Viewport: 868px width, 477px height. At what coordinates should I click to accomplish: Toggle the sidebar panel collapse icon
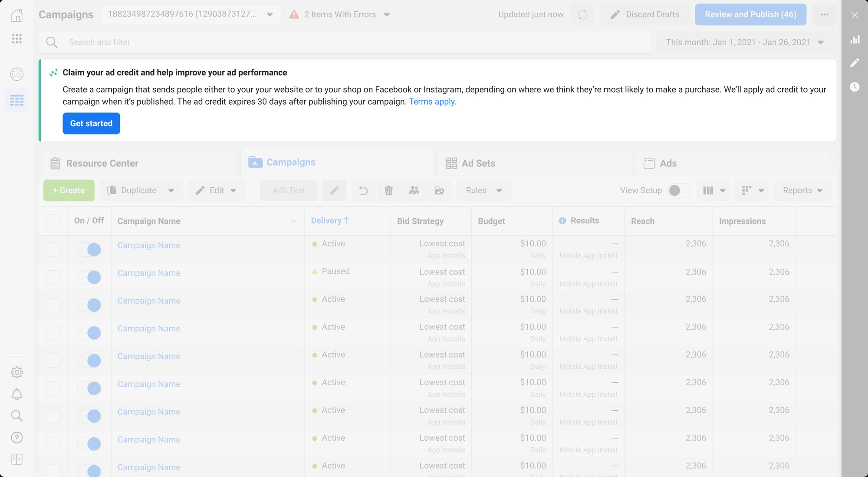click(16, 459)
